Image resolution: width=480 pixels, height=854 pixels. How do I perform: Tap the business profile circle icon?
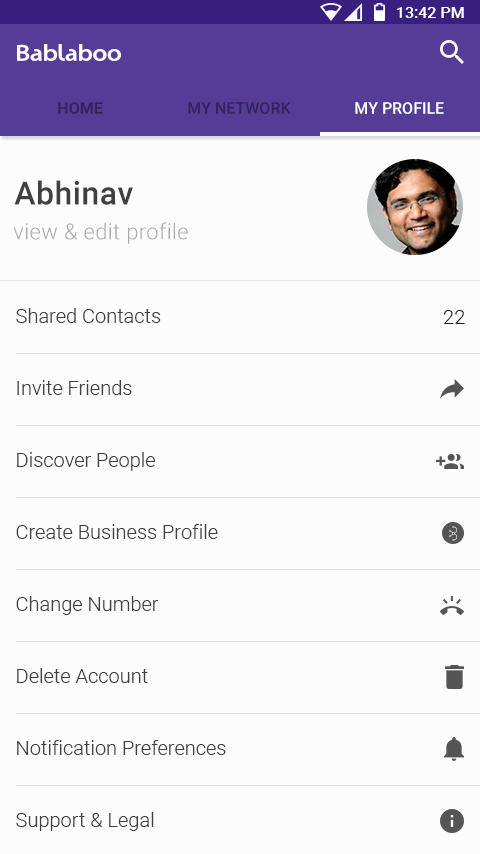click(453, 533)
